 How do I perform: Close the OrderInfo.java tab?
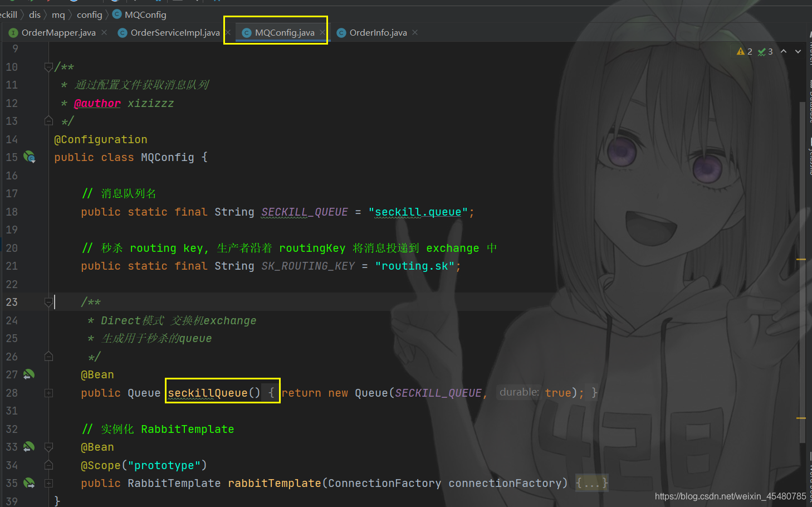tap(415, 33)
